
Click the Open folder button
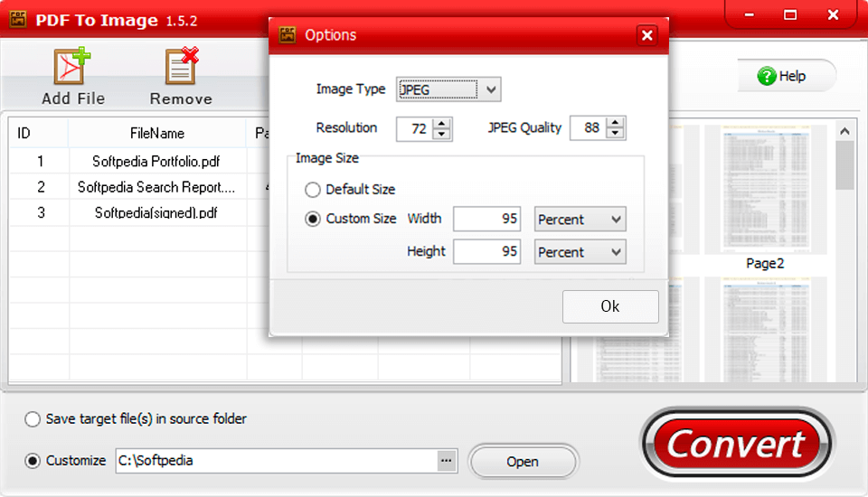[x=523, y=462]
